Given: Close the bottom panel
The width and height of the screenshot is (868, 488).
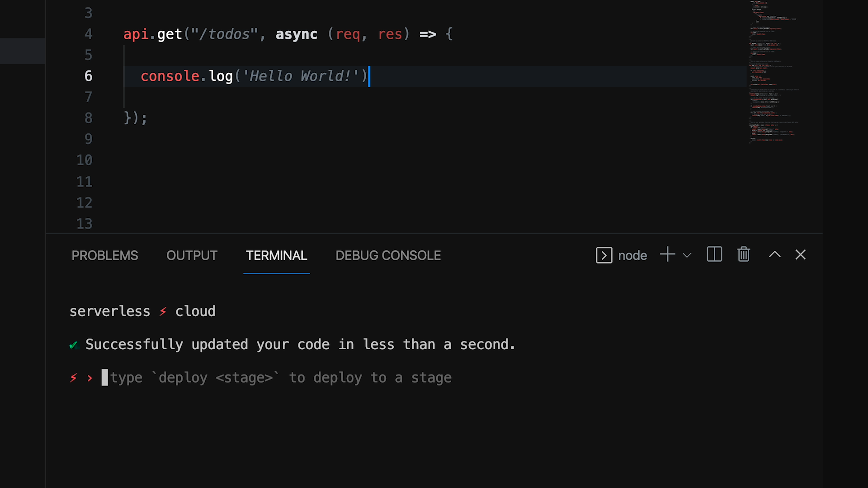Looking at the screenshot, I should pos(800,255).
